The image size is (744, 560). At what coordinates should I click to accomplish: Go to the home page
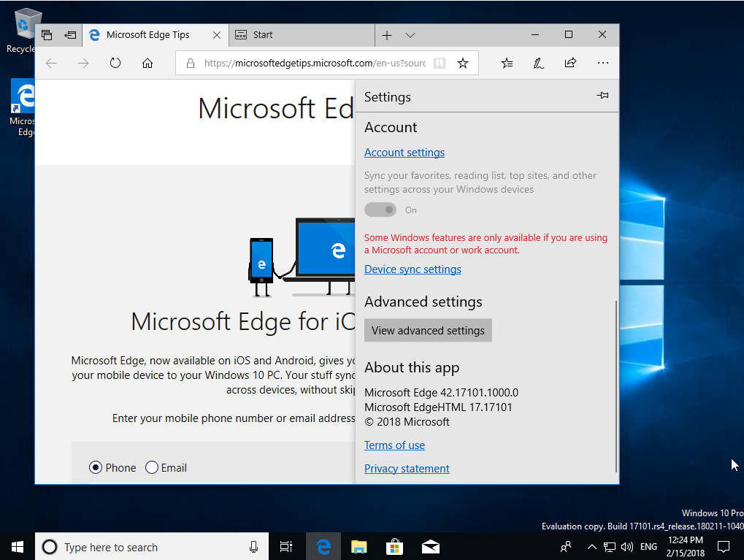coord(147,63)
